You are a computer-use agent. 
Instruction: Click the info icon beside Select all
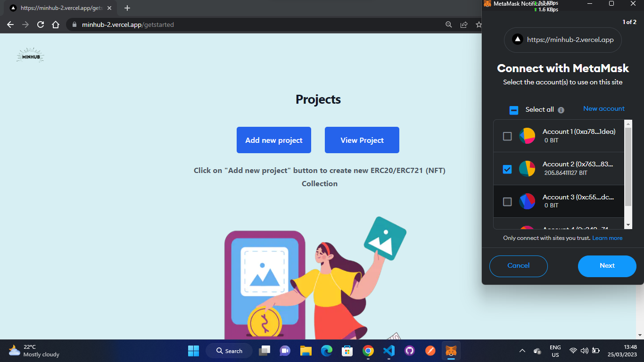click(x=561, y=110)
